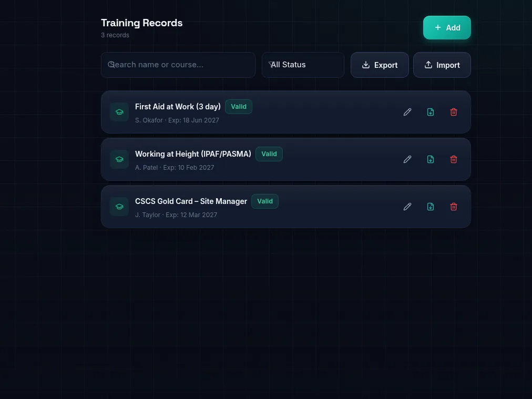Edit the Working at Height record

click(x=407, y=159)
